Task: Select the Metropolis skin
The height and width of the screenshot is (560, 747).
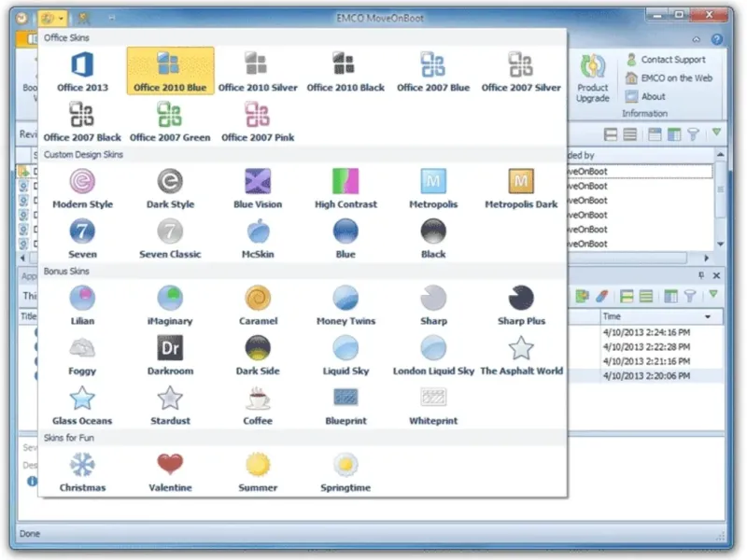Action: coord(433,189)
